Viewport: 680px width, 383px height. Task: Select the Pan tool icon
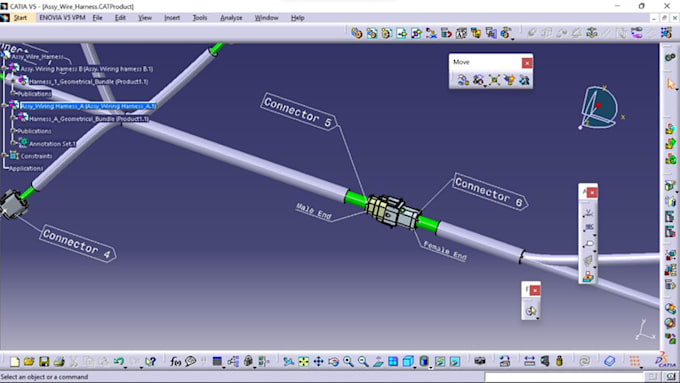[318, 361]
